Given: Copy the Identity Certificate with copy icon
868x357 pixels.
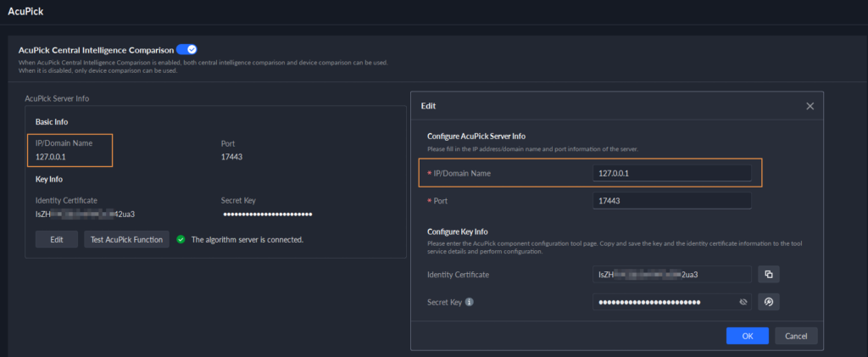Looking at the screenshot, I should coord(769,274).
